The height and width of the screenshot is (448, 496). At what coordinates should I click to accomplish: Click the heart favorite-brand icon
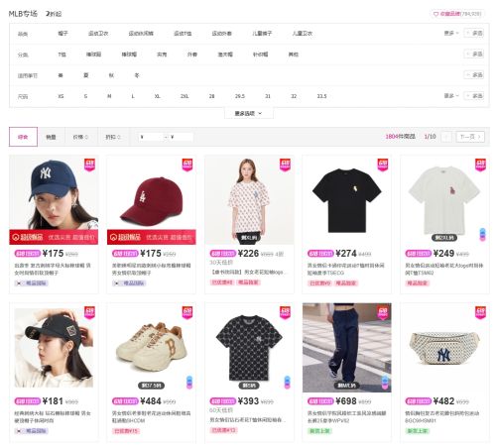[435, 14]
